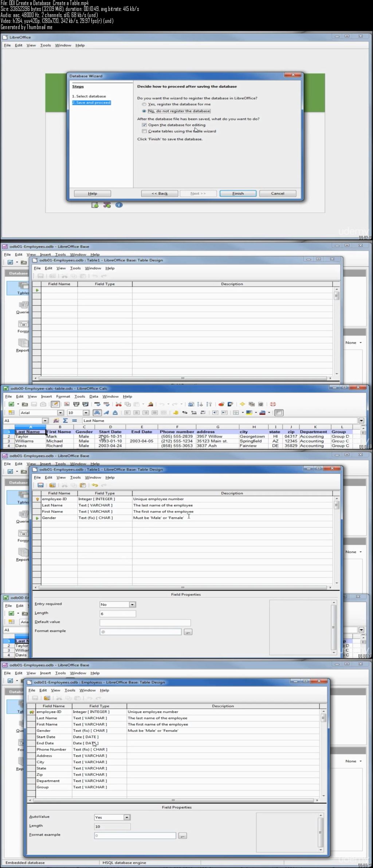Click Finish in the Database Wizard

point(238,193)
